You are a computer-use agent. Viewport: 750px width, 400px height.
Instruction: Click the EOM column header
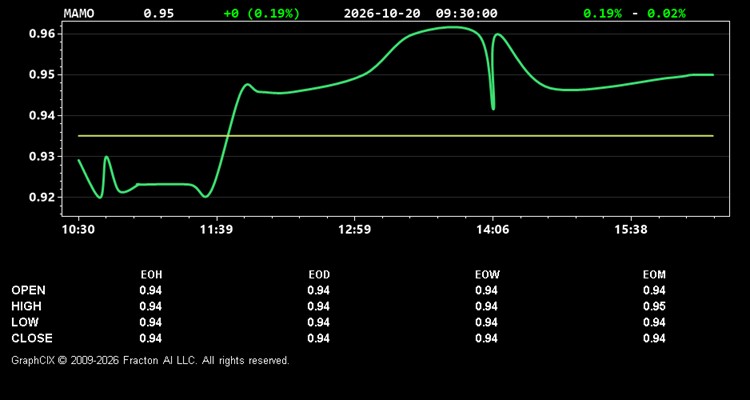click(654, 275)
